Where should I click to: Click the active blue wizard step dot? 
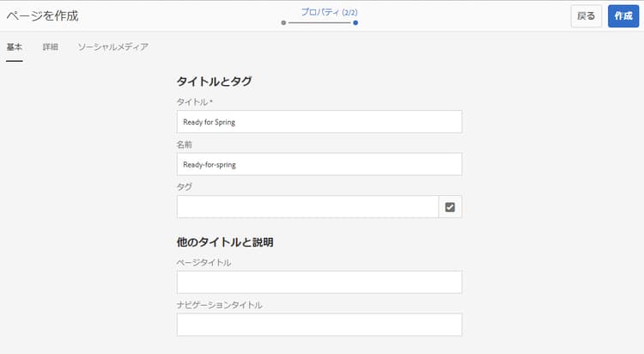(355, 23)
